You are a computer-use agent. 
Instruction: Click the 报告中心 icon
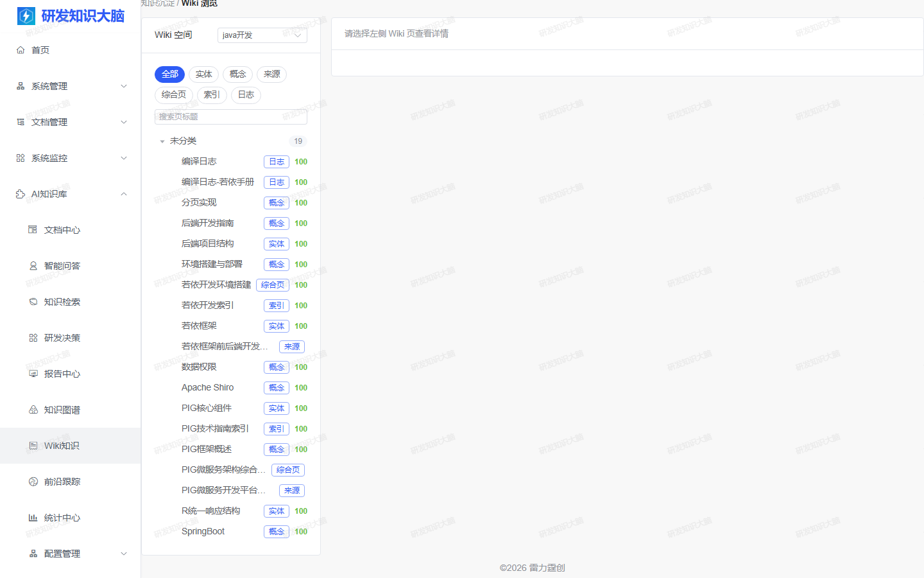[x=33, y=374]
